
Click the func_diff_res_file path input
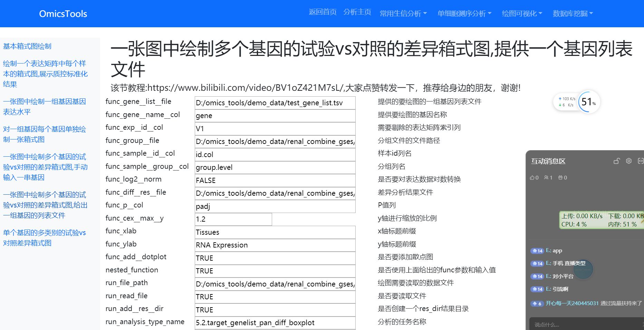(x=275, y=193)
